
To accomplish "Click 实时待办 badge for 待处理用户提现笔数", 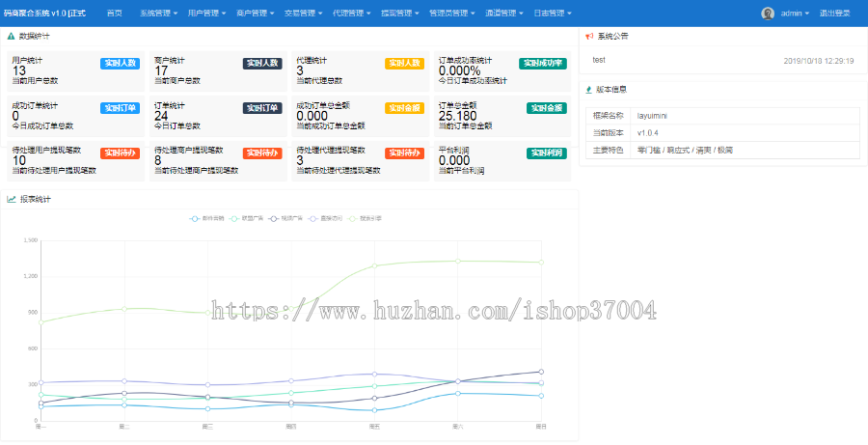I will (121, 153).
